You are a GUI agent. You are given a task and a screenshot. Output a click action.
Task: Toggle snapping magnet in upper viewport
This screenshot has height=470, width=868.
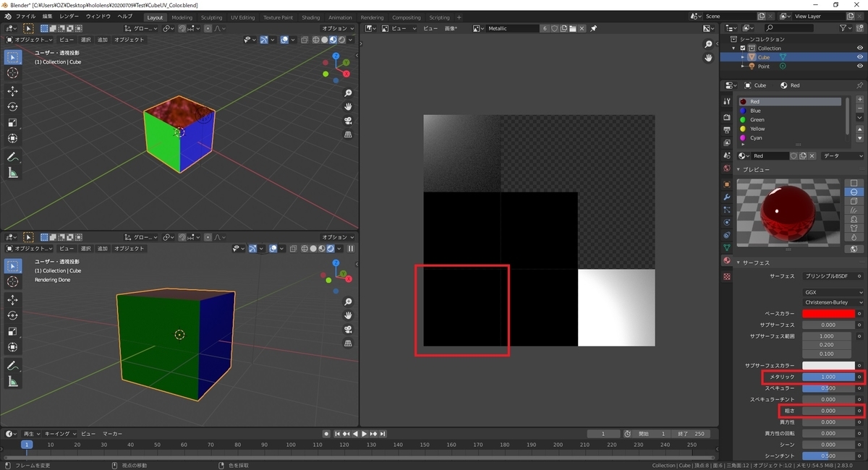pyautogui.click(x=184, y=28)
